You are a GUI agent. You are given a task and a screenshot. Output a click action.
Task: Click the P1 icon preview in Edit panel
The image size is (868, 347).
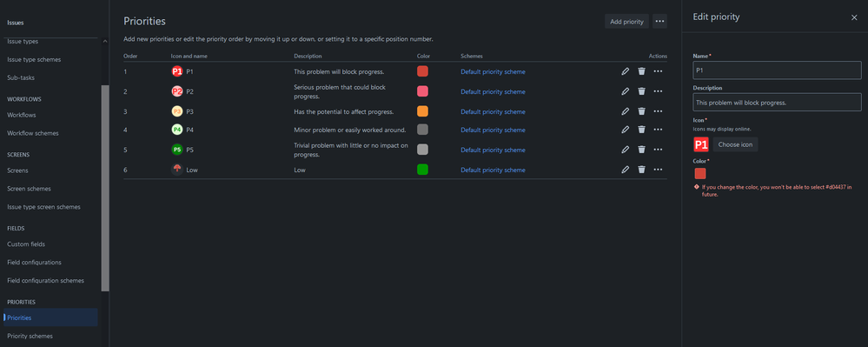click(x=701, y=144)
